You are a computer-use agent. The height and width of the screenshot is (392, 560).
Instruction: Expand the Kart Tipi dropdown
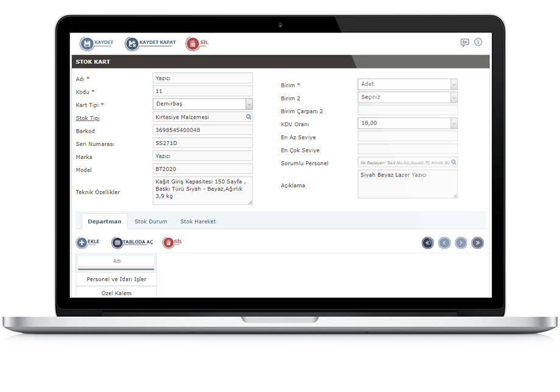[248, 104]
